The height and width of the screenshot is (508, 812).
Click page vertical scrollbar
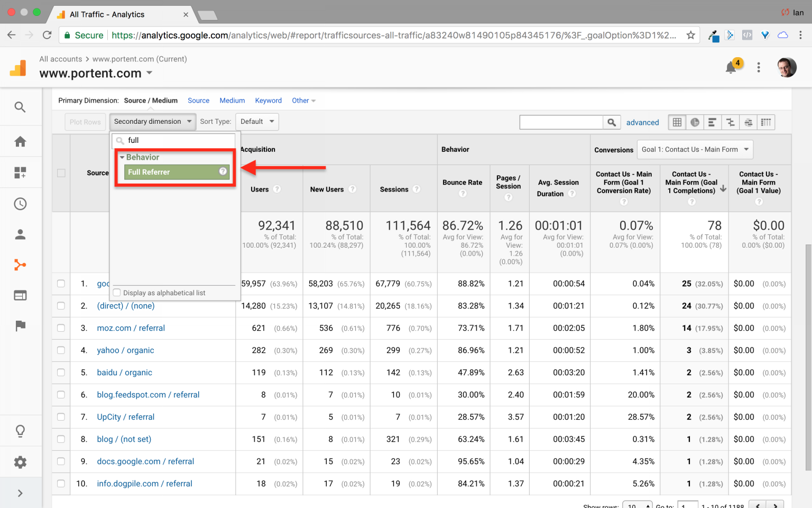coord(808,357)
